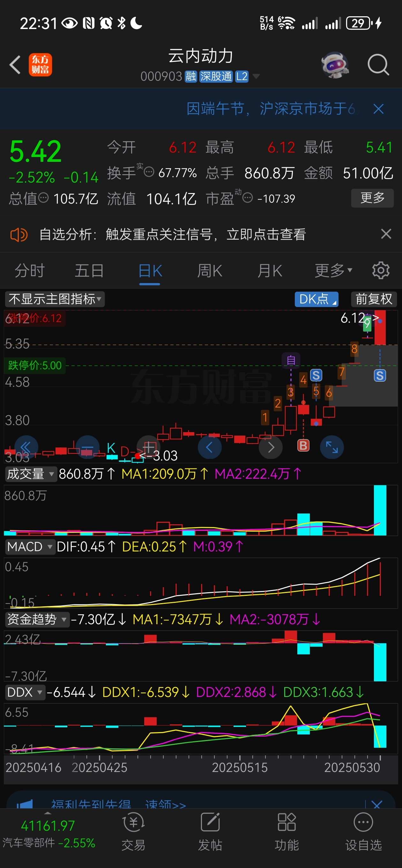Tap the 深股通 tag

click(x=216, y=77)
